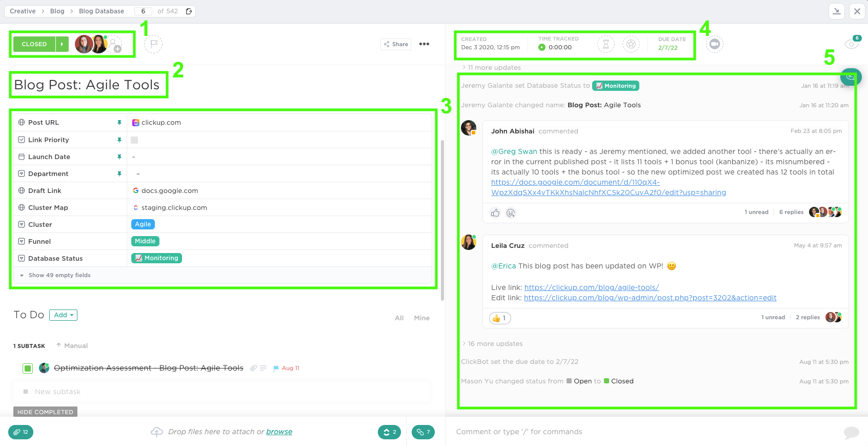Screen dimensions: 868x446
Task: Click the cloud upload icon
Action: tap(157, 432)
